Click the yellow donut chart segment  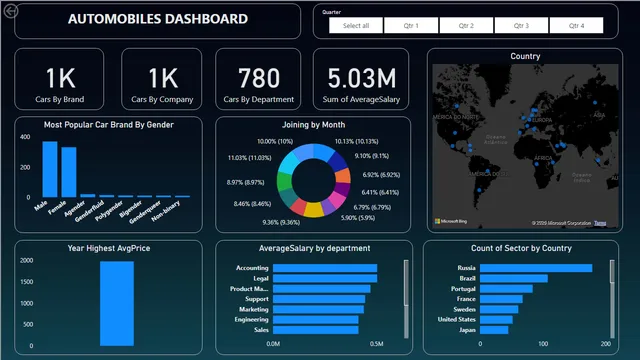314,210
